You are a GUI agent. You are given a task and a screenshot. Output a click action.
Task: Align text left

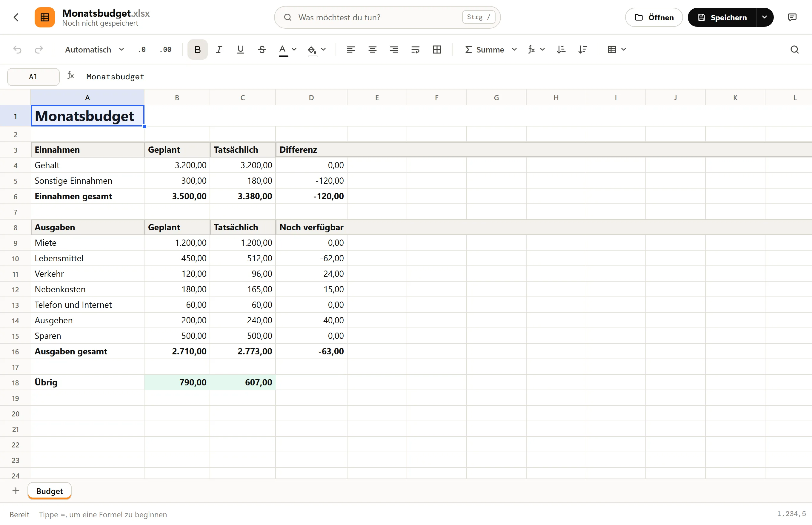point(351,50)
